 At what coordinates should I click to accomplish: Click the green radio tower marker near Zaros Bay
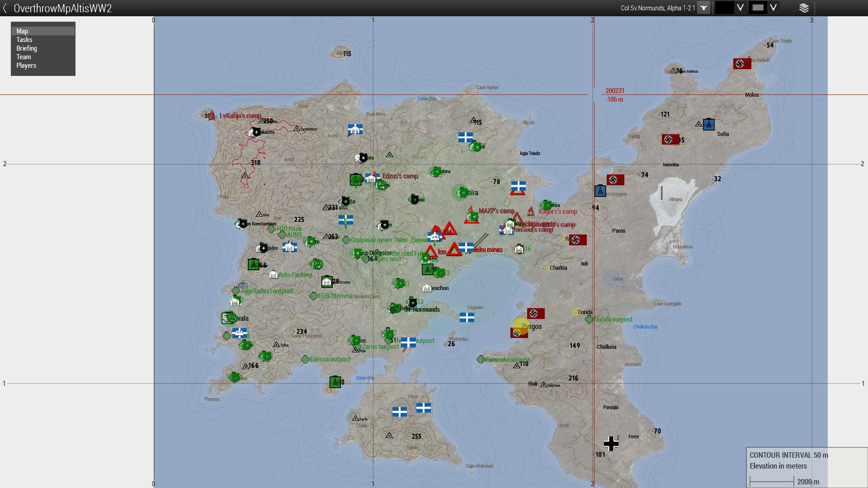(x=335, y=382)
